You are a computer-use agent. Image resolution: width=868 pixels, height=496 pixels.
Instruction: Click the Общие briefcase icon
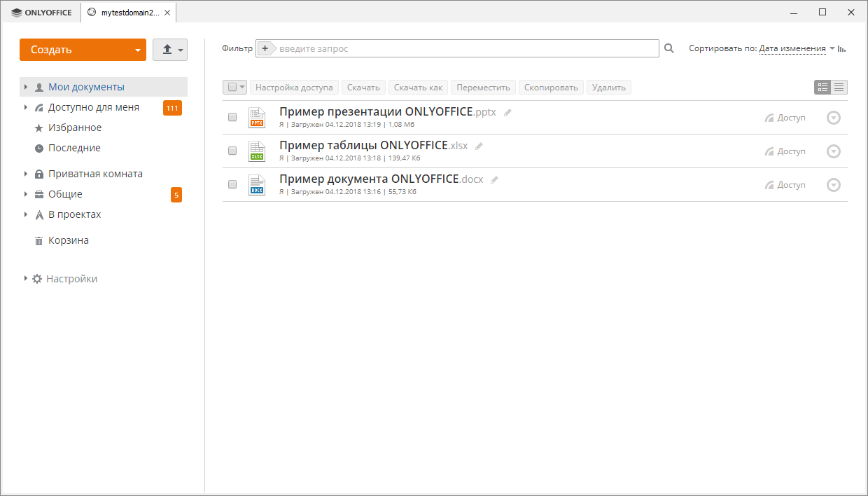(39, 195)
